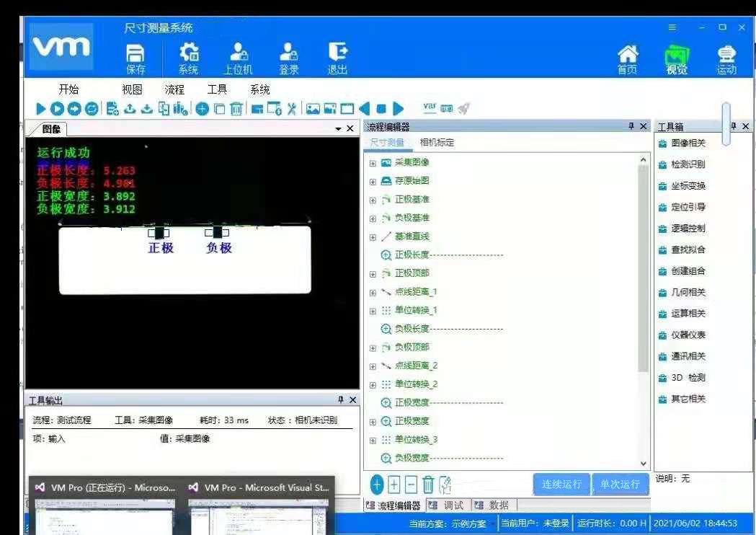Viewport: 756px width, 535px height.
Task: Click the blue square stop icon in toolbar
Action: tap(381, 109)
